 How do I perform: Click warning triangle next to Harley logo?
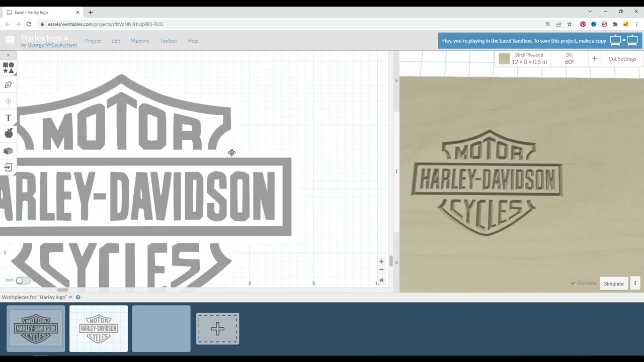[66, 38]
